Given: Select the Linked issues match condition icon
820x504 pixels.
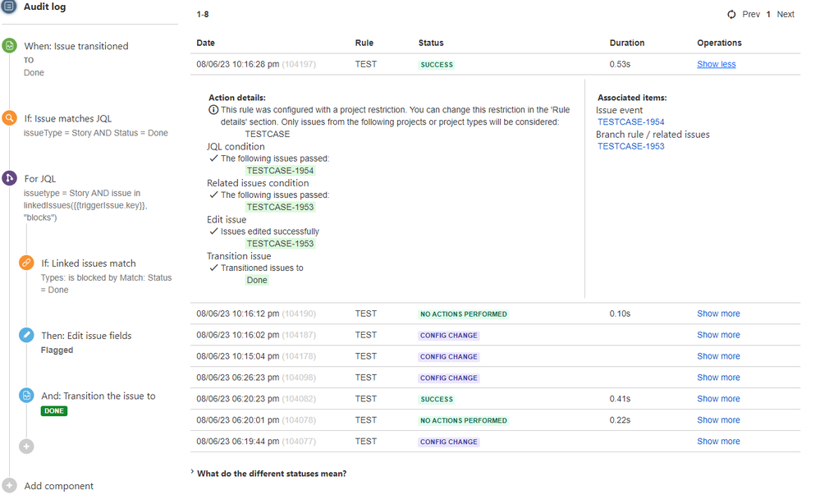Looking at the screenshot, I should [26, 263].
